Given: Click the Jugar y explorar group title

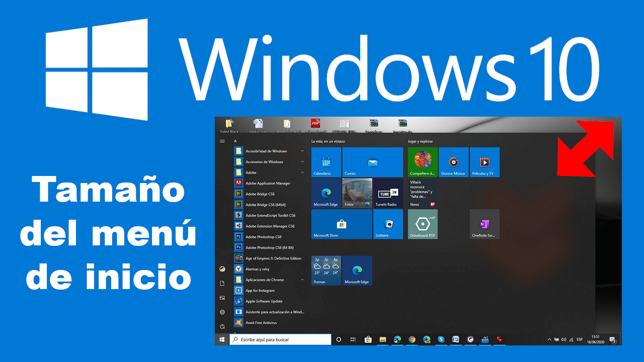Looking at the screenshot, I should [x=421, y=141].
